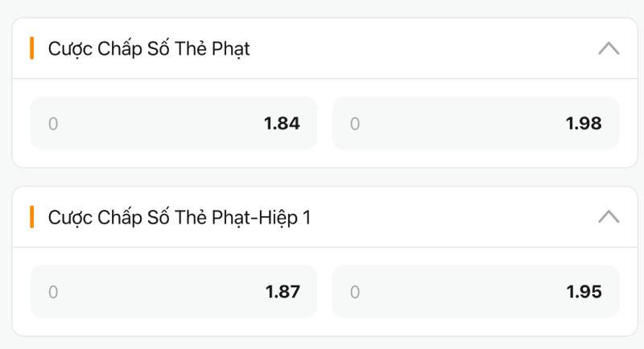644x349 pixels.
Task: Click the orange marker beside the Hiệp 1 title
Action: pos(31,217)
